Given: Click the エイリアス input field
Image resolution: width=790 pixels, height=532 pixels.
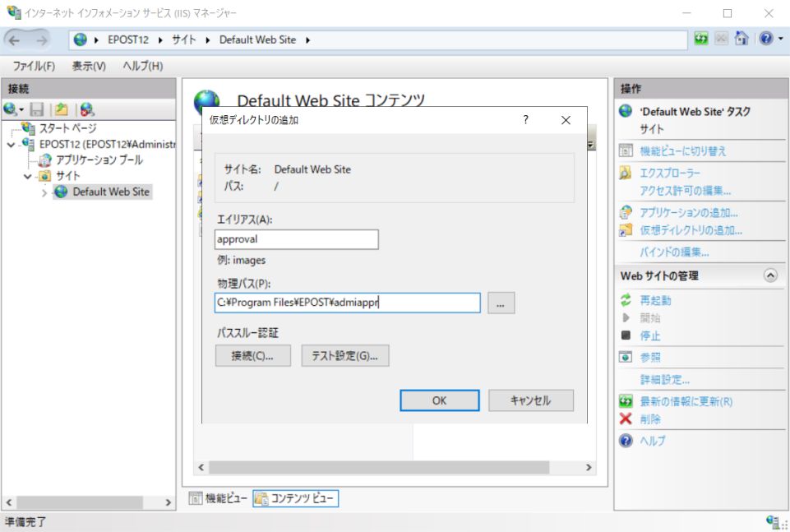Looking at the screenshot, I should (296, 239).
